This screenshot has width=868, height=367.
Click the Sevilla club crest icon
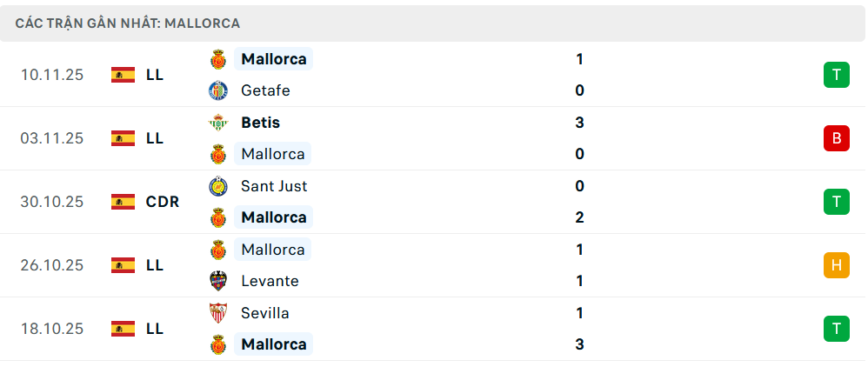[217, 313]
